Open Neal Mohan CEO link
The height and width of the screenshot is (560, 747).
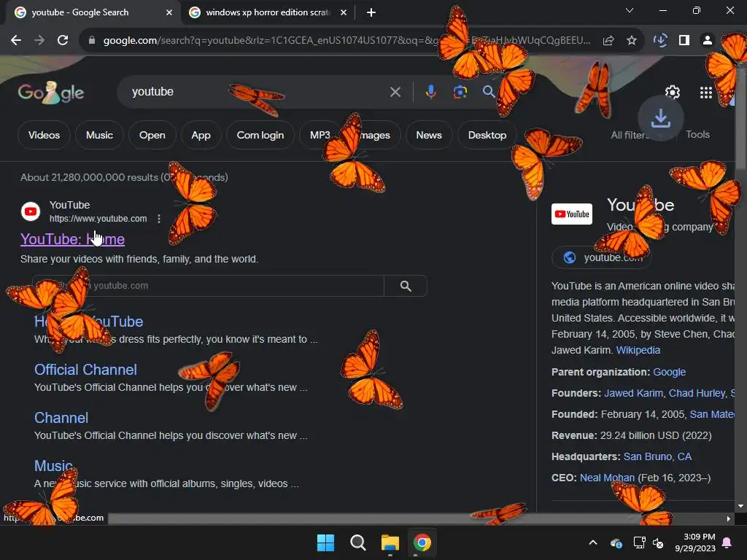click(x=607, y=478)
